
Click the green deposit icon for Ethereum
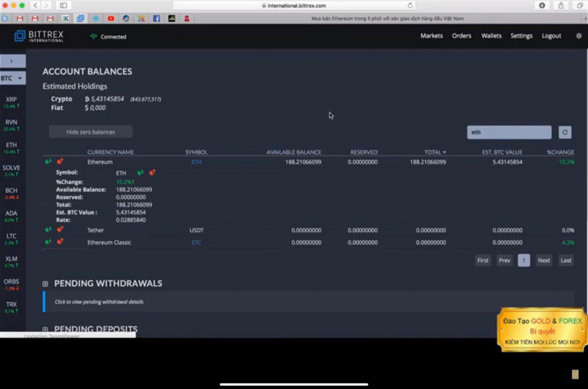(x=48, y=161)
